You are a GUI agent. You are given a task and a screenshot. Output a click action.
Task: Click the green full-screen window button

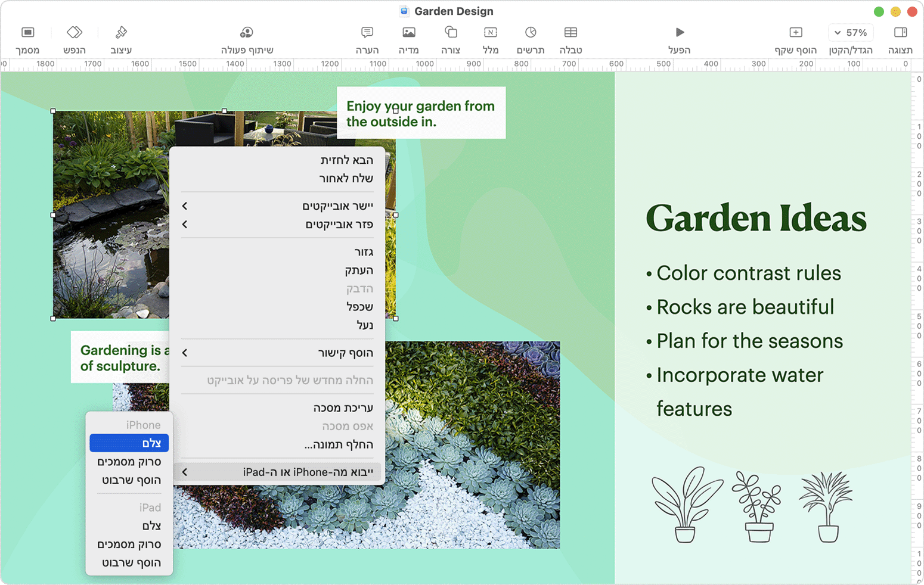pos(879,11)
